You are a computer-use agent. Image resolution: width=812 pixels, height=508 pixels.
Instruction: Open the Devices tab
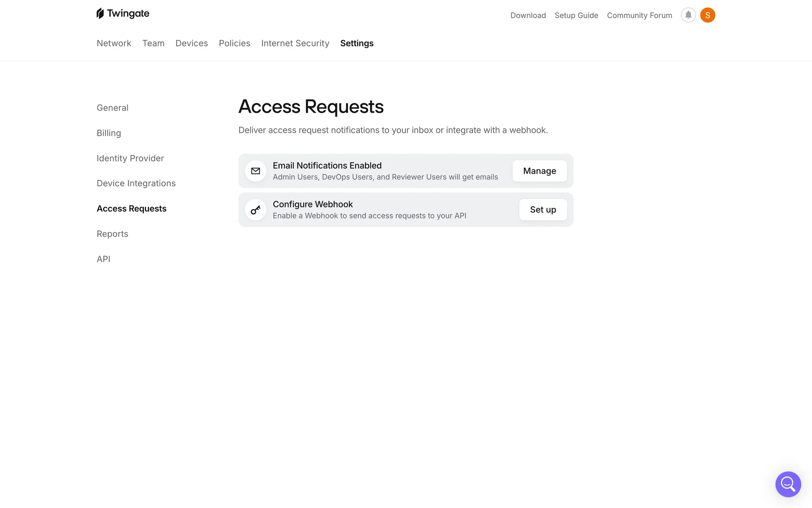pyautogui.click(x=192, y=43)
